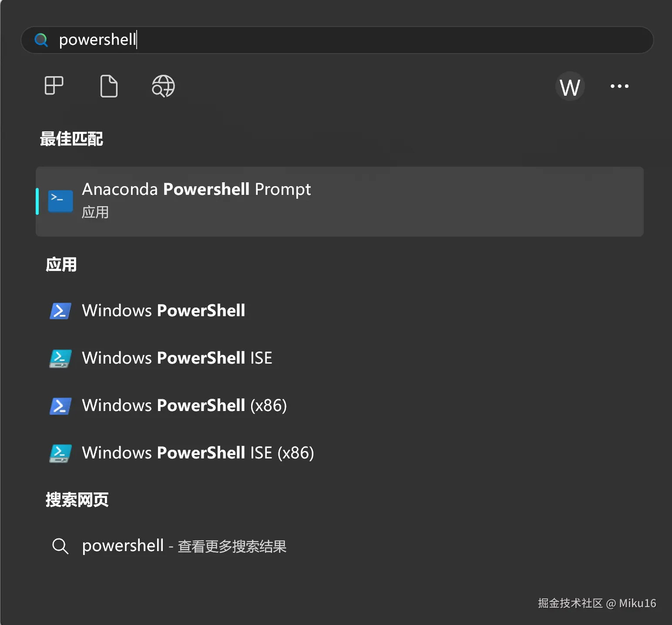
Task: Click the web search magnifier icon
Action: pos(60,546)
